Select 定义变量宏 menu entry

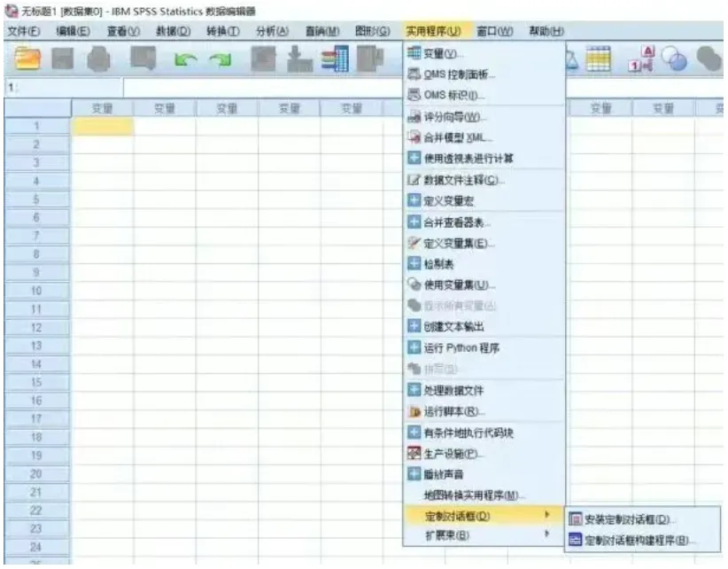click(484, 200)
